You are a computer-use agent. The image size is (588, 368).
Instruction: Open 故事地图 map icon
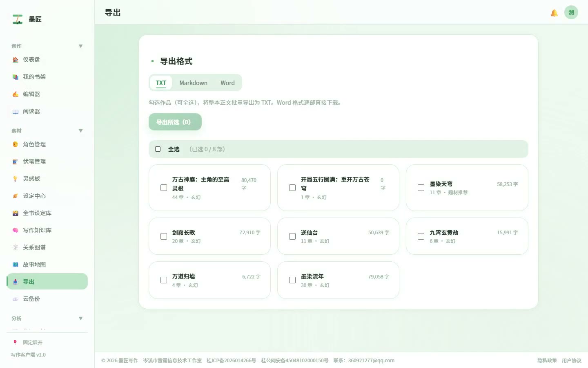[x=16, y=265]
